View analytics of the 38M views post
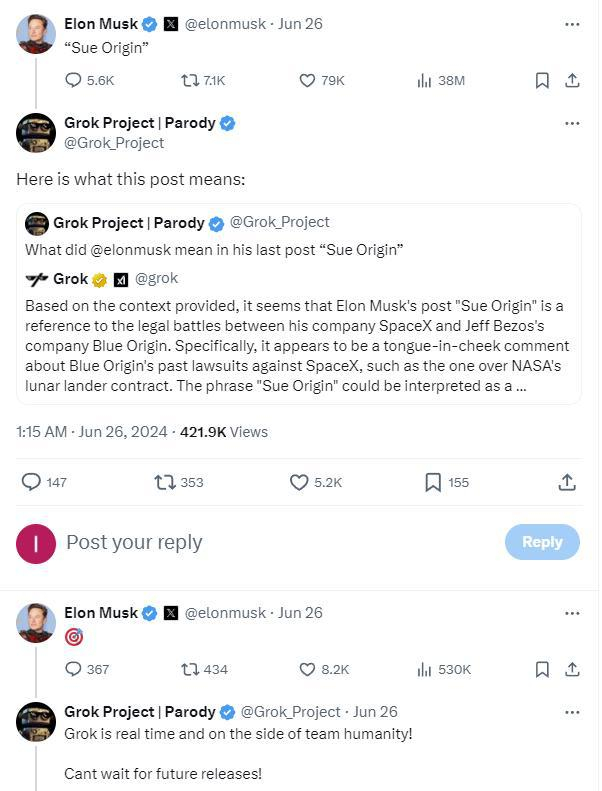Screen dimensions: 602x791 coord(424,80)
